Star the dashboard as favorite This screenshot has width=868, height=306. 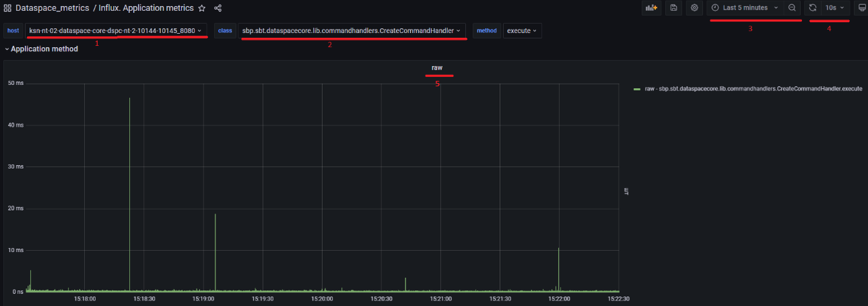(x=201, y=8)
